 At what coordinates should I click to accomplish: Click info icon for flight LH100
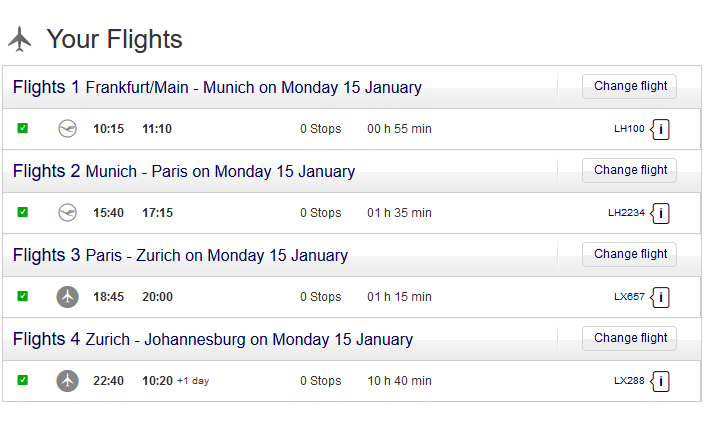pos(661,129)
